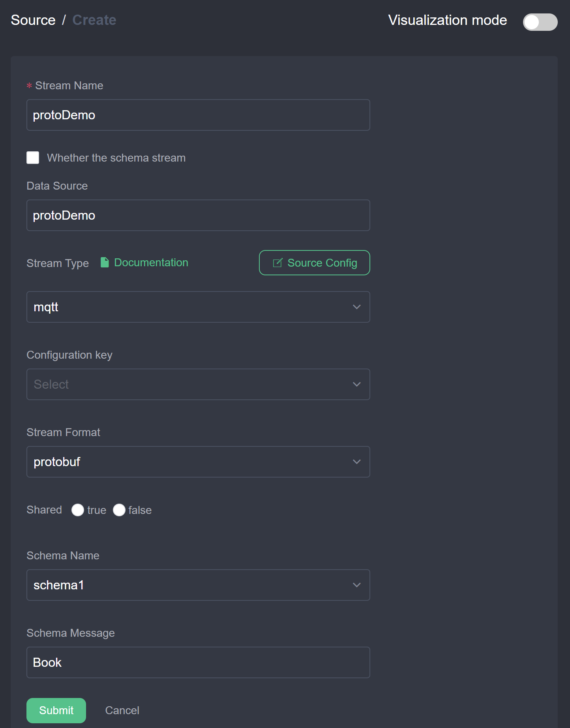Select the Shared false radio button
The height and width of the screenshot is (728, 570).
tap(119, 510)
